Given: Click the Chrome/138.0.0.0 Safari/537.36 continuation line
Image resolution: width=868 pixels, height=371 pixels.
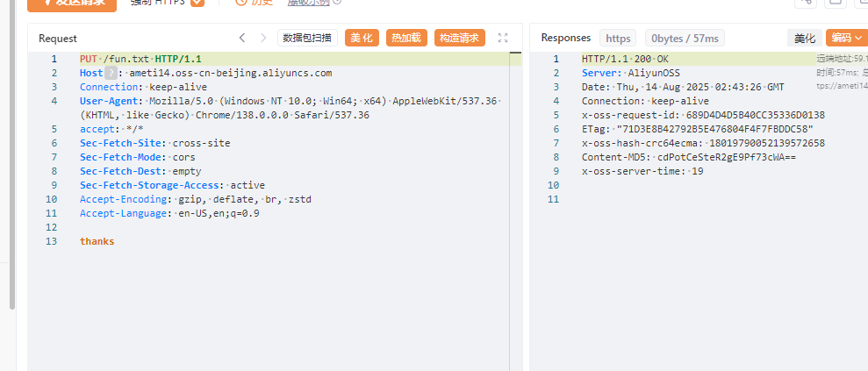Looking at the screenshot, I should [x=224, y=115].
